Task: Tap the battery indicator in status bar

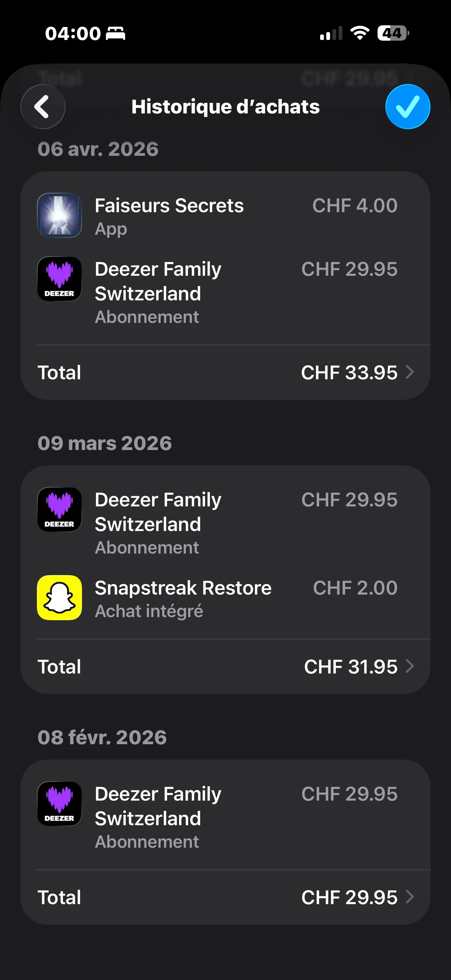Action: pos(393,33)
